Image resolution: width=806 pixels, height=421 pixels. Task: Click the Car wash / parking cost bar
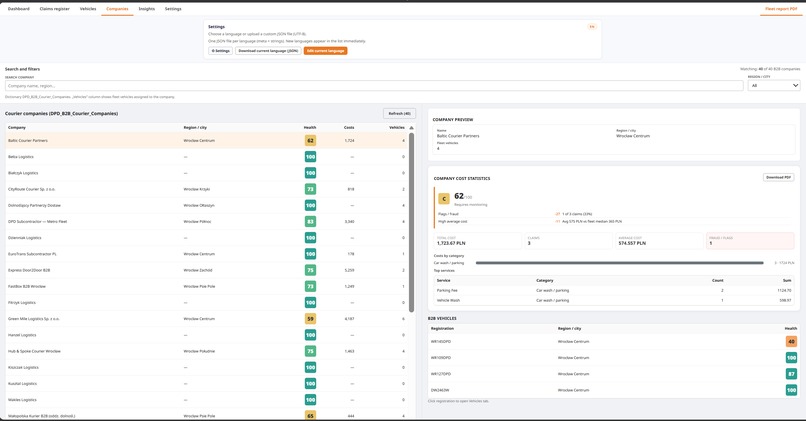(619, 263)
